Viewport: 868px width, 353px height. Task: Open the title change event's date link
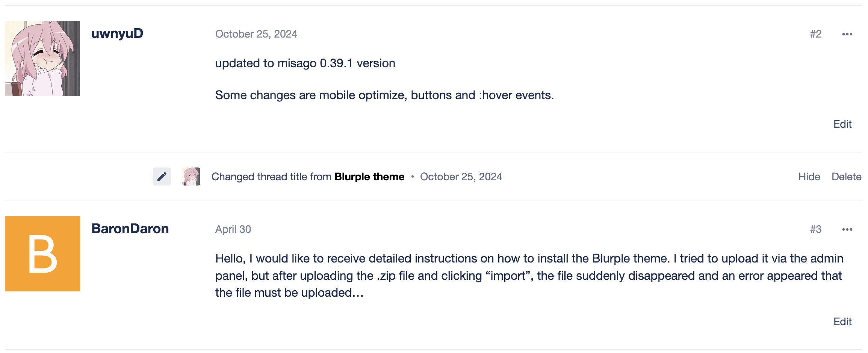click(x=461, y=177)
